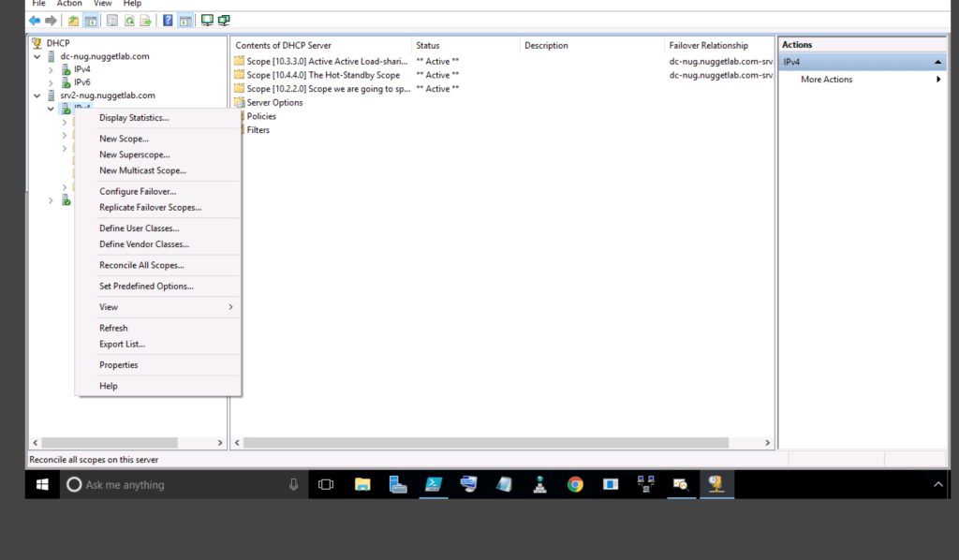This screenshot has width=959, height=560.
Task: Click the Properties toolbar icon
Action: [111, 21]
